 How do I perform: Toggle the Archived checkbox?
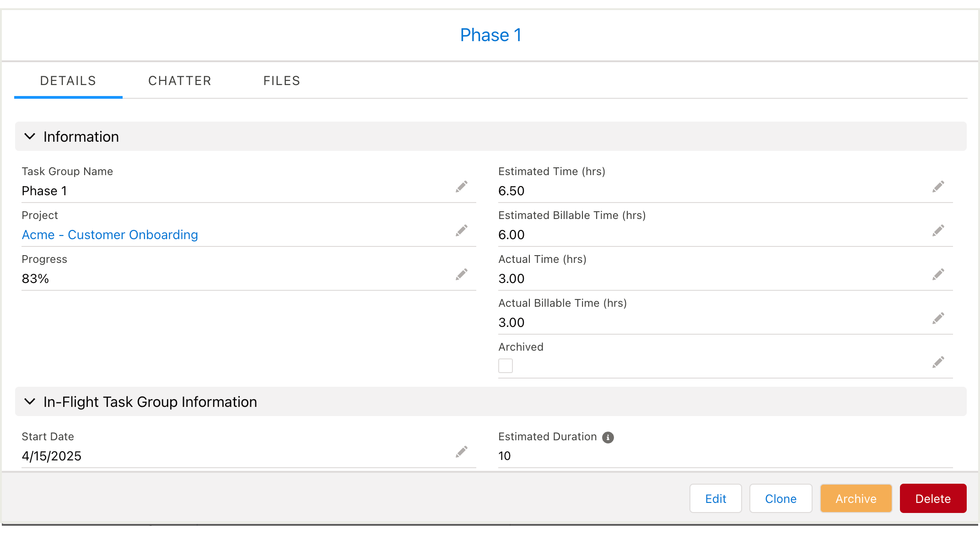click(x=506, y=366)
